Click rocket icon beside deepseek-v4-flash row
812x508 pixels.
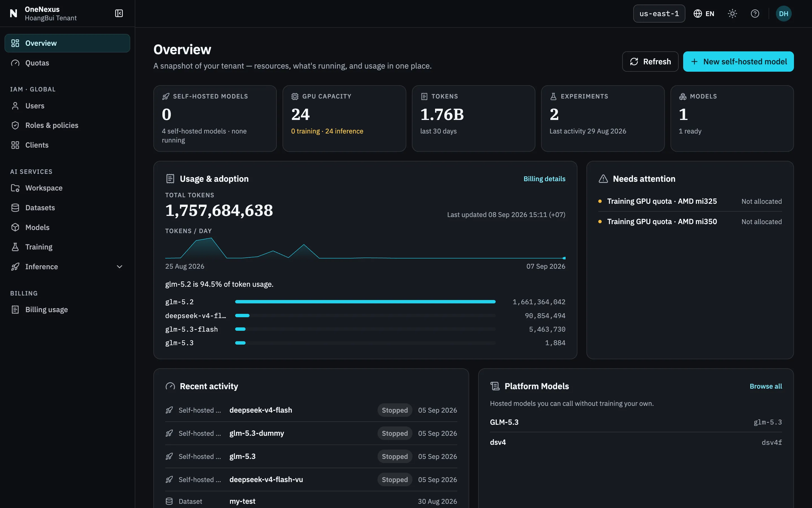[x=169, y=410]
